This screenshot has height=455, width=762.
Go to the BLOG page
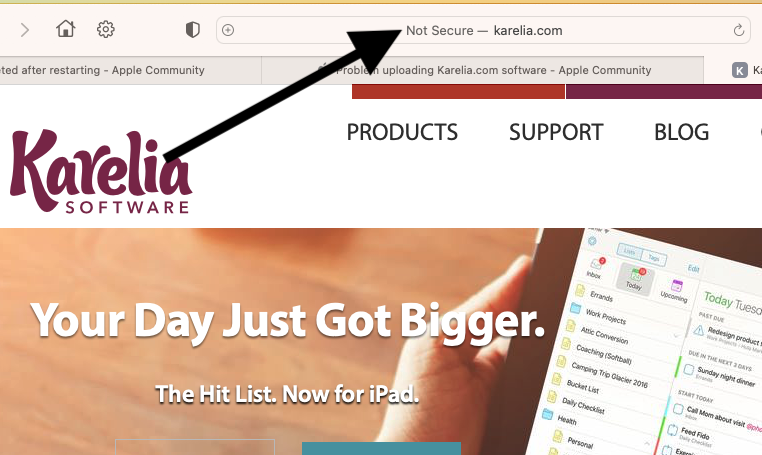tap(681, 132)
